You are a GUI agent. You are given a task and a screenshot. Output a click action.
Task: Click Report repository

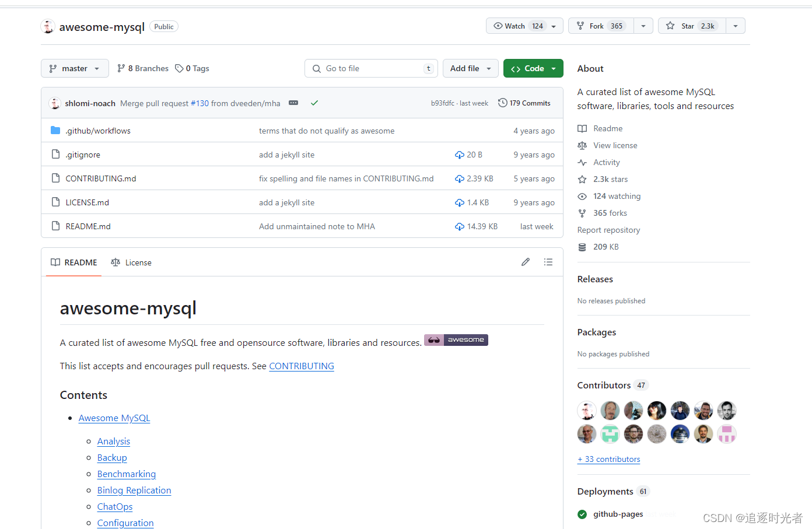coord(608,230)
